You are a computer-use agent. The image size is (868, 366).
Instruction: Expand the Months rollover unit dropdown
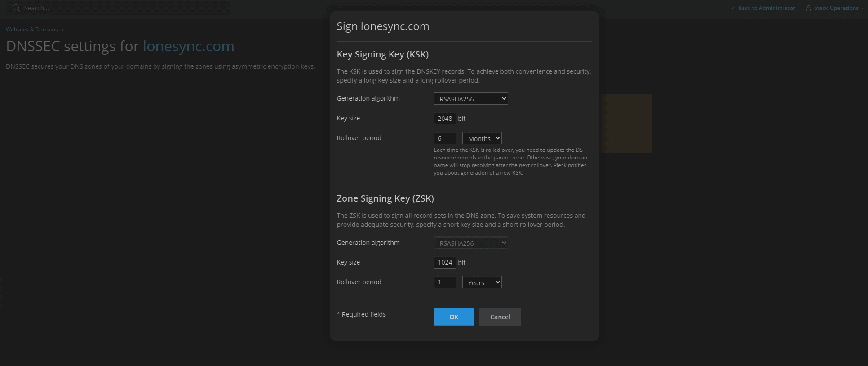click(482, 138)
